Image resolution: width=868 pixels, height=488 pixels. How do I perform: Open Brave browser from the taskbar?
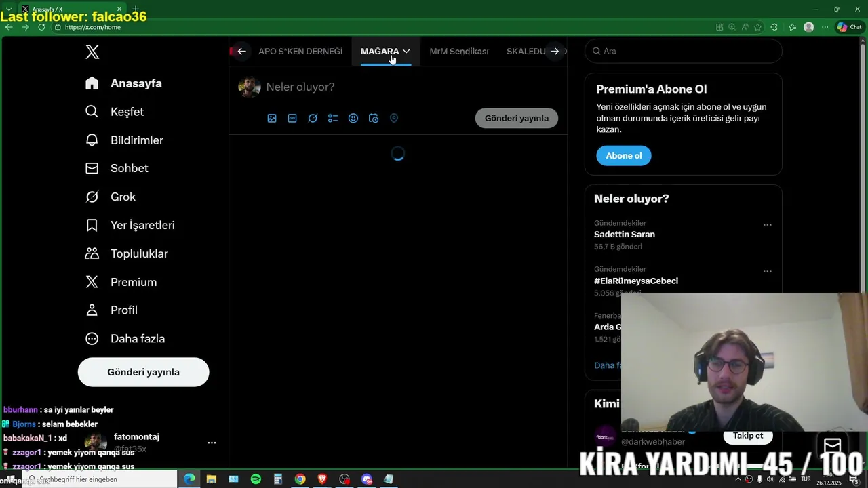point(322,479)
